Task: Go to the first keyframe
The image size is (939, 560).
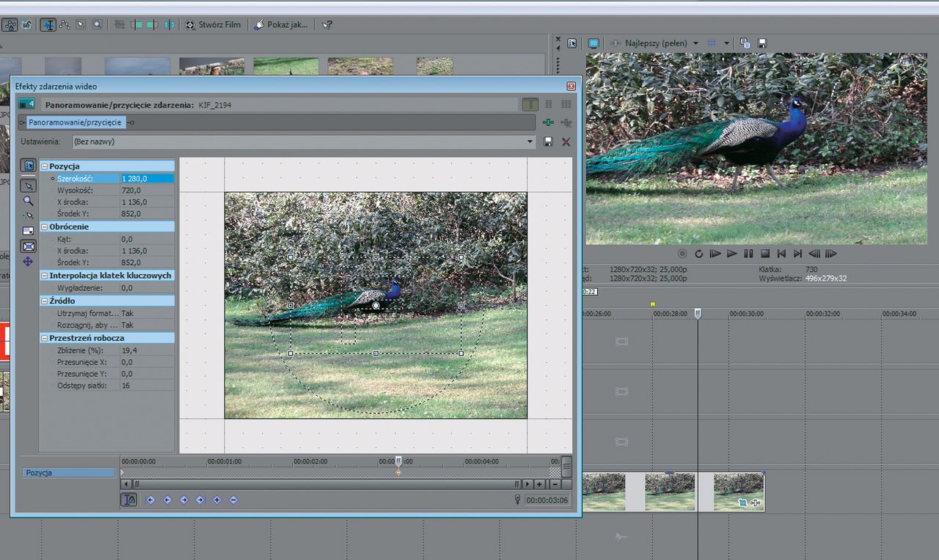Action: (150, 500)
